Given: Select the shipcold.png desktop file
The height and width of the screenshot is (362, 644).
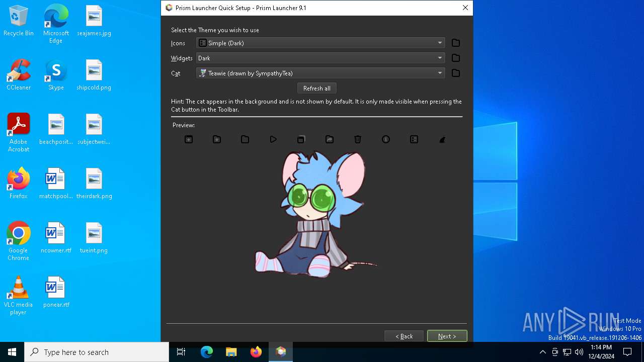Looking at the screenshot, I should (x=94, y=75).
